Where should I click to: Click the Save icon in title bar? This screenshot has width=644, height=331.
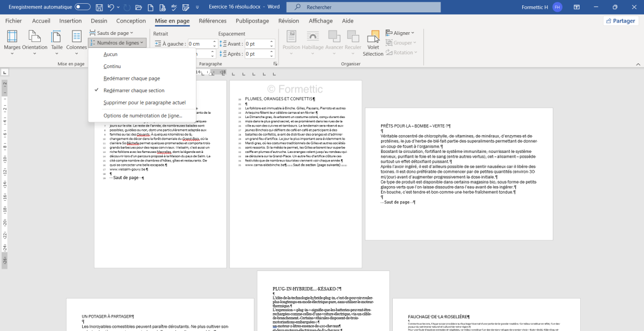pyautogui.click(x=99, y=8)
